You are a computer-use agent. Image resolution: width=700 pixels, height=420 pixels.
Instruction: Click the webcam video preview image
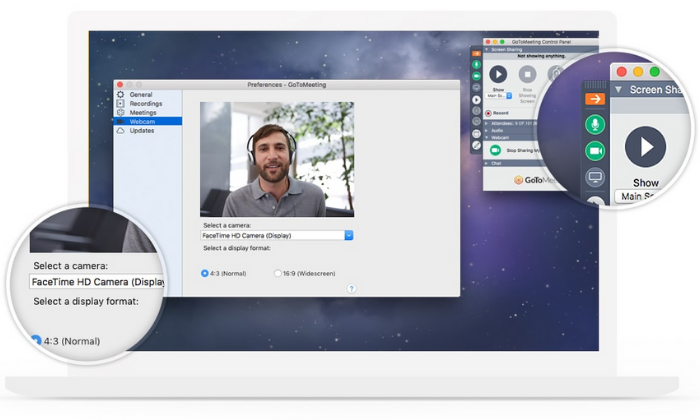coord(277,159)
